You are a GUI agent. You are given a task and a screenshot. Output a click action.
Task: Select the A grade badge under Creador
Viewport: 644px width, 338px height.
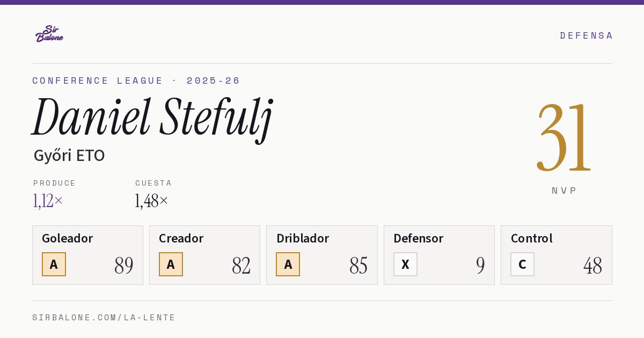(x=171, y=264)
